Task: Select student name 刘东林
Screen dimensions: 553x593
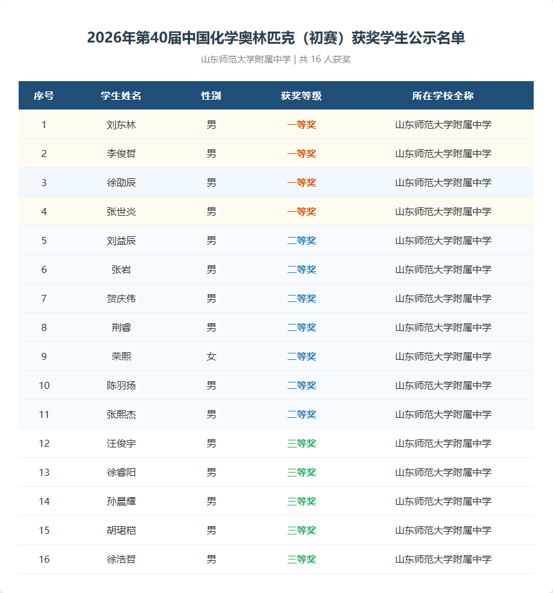Action: click(121, 125)
